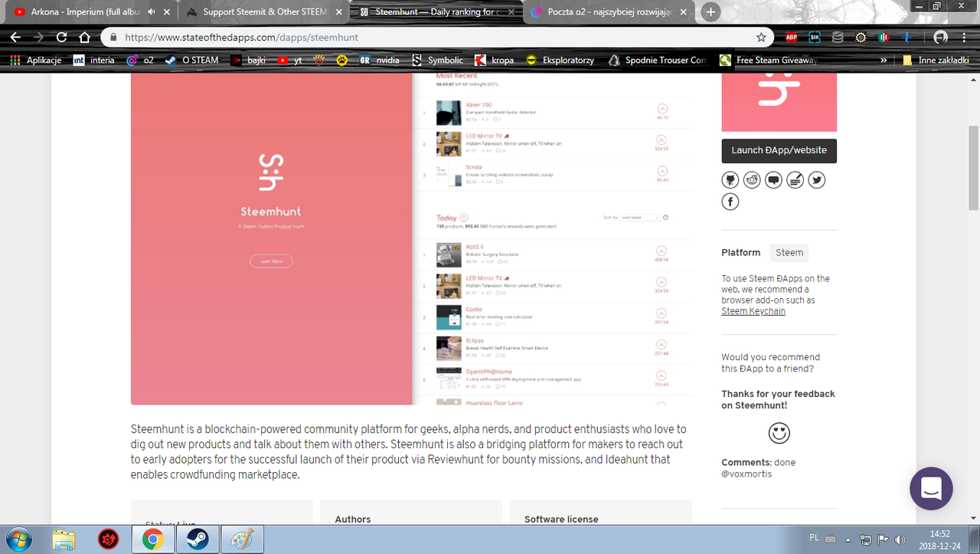Open the Reddit link icon
The width and height of the screenshot is (980, 554).
[752, 180]
